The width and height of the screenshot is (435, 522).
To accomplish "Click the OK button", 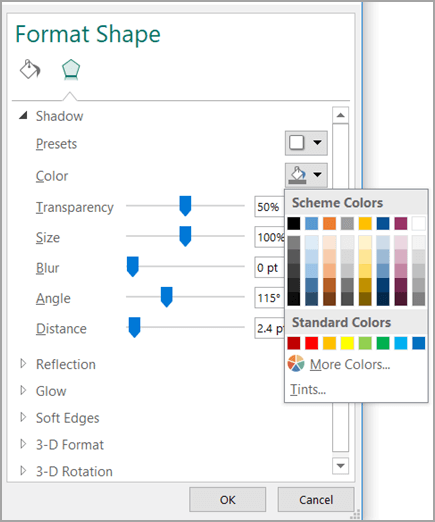I will [x=228, y=500].
